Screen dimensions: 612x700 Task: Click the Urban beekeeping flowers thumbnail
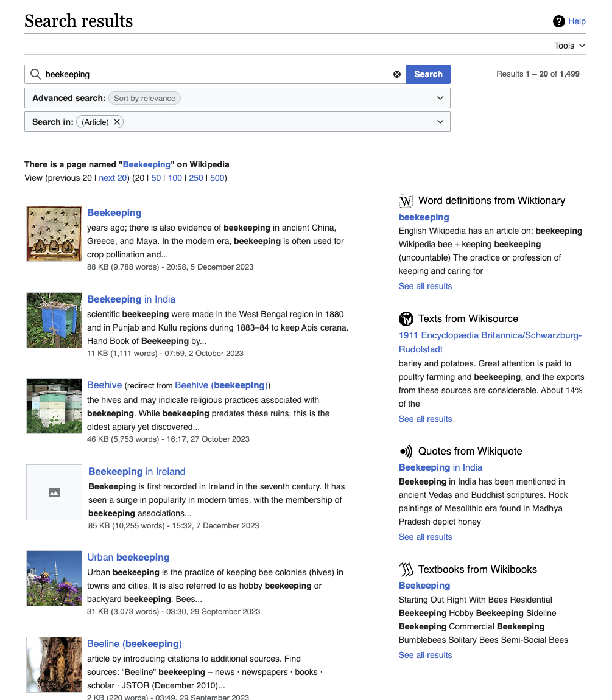[54, 578]
